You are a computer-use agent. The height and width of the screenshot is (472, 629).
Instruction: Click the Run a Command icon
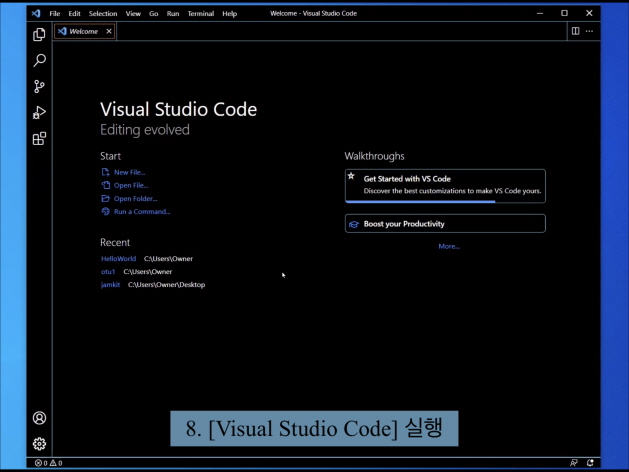pos(106,211)
